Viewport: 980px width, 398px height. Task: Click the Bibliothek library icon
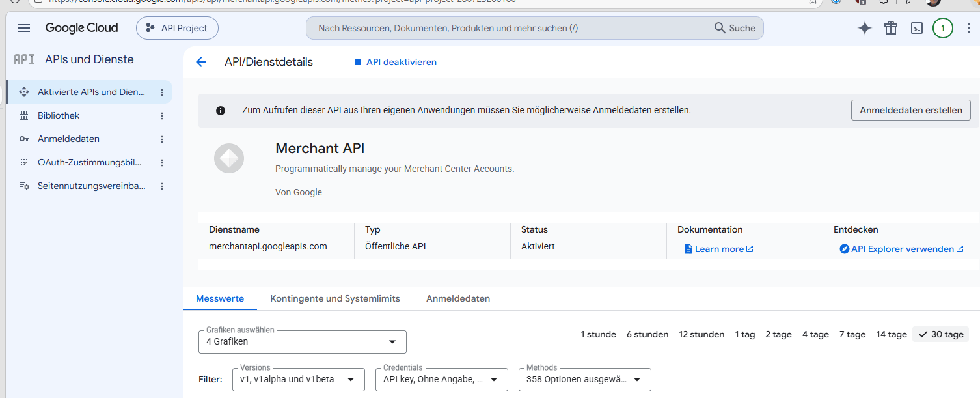(x=24, y=115)
